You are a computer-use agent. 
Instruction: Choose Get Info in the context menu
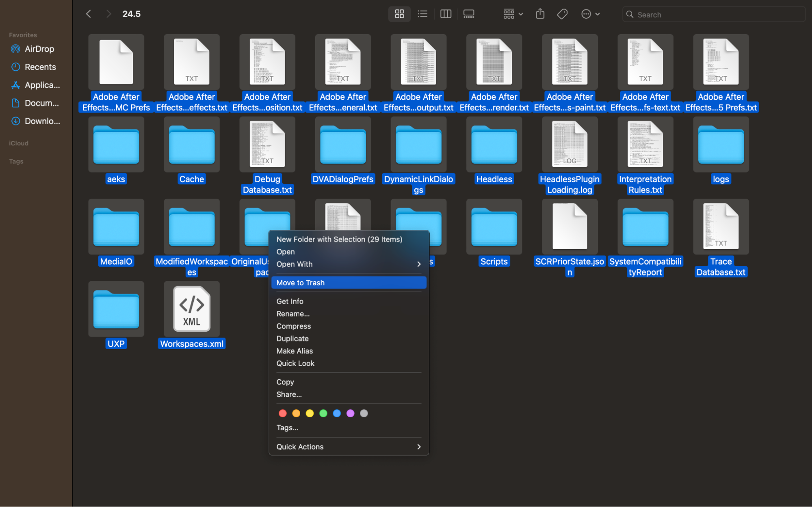[x=290, y=302]
